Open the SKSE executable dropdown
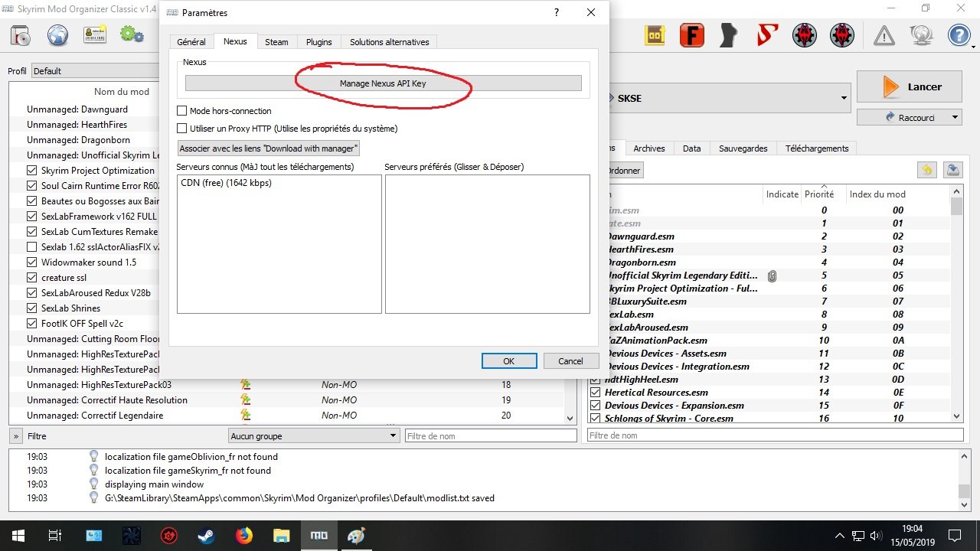The image size is (980, 551). click(x=844, y=98)
